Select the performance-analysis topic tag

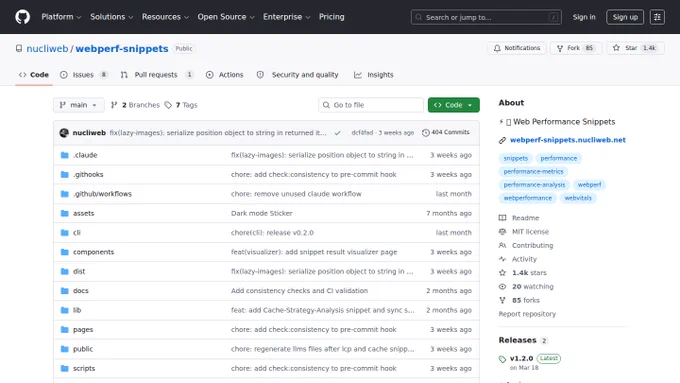[534, 185]
